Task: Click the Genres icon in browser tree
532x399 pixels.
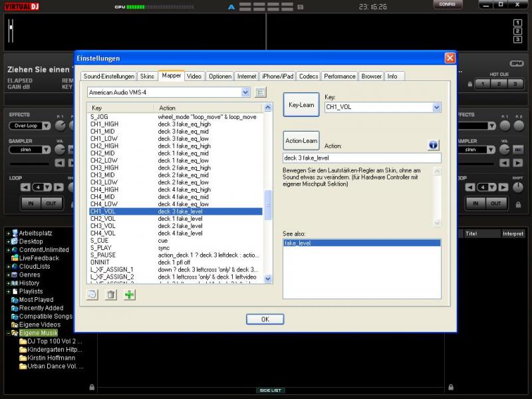Action: 15,275
